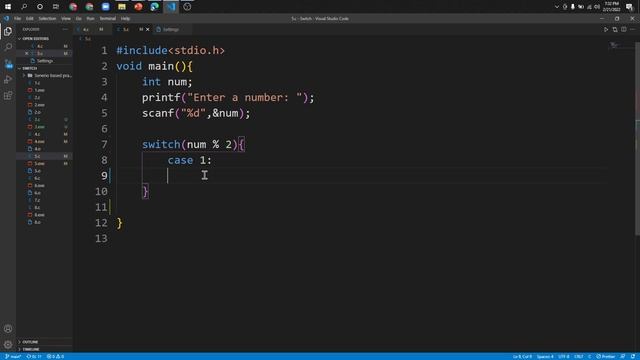Image resolution: width=640 pixels, height=360 pixels.
Task: Switch to the Settings editor tab
Action: [x=171, y=29]
